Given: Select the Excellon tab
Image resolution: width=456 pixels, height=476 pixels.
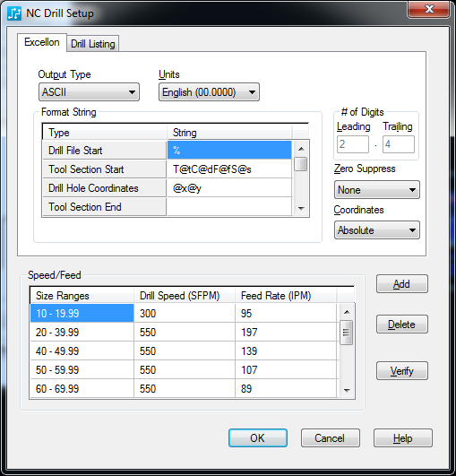Looking at the screenshot, I should (42, 42).
